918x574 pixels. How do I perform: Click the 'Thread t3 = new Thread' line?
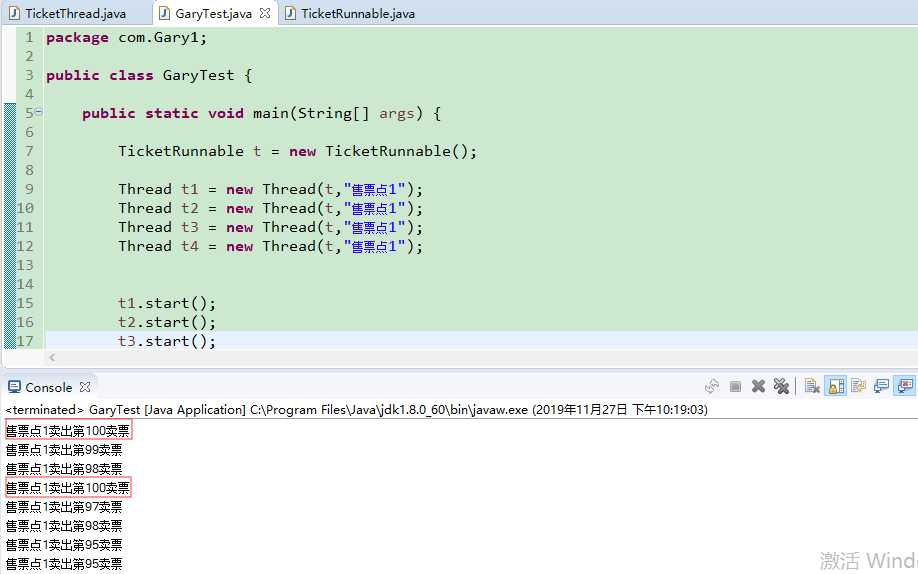click(x=270, y=227)
